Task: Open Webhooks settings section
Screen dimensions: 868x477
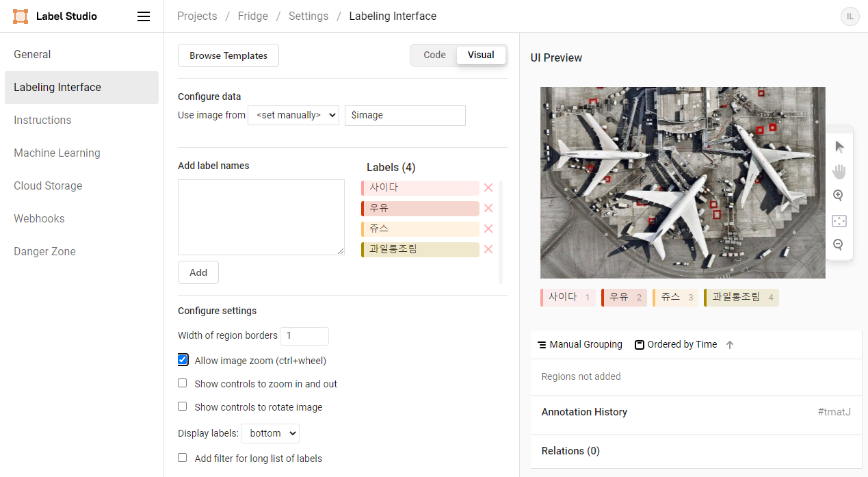Action: (x=81, y=219)
